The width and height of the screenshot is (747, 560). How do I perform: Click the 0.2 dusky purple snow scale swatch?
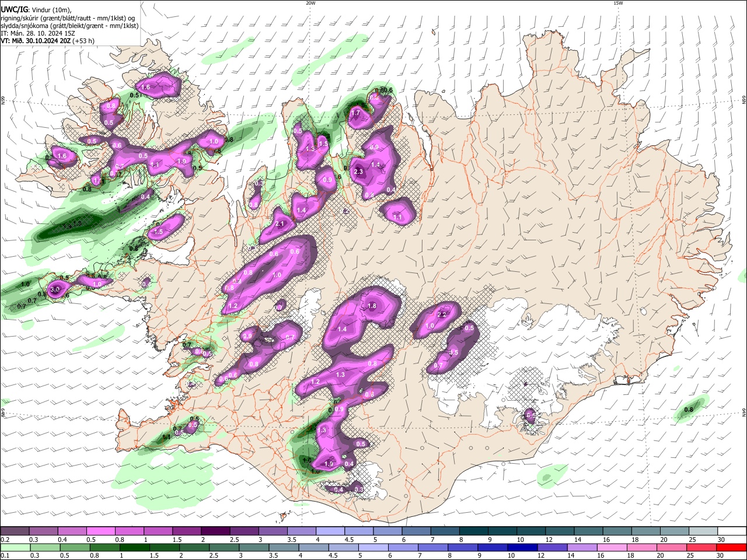coord(15,531)
